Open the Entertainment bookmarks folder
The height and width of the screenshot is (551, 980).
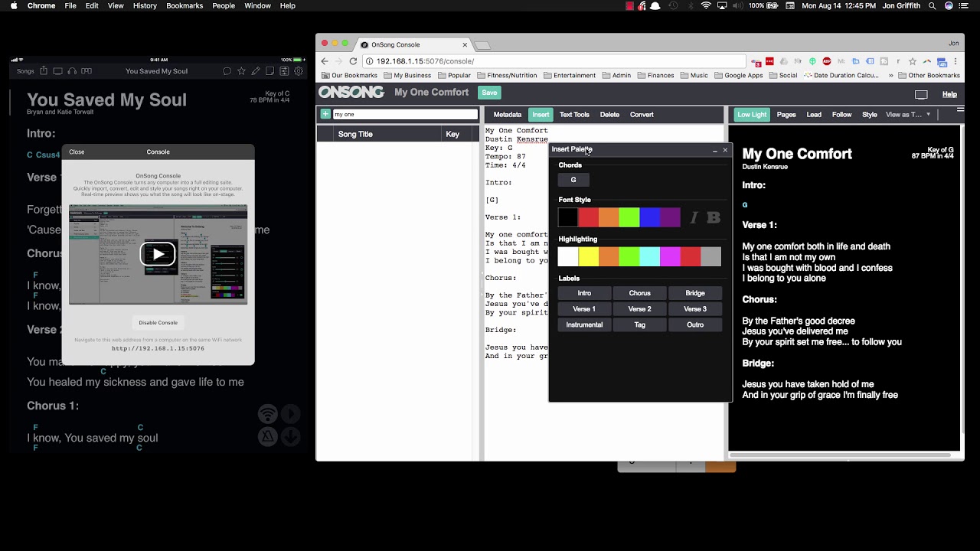570,76
